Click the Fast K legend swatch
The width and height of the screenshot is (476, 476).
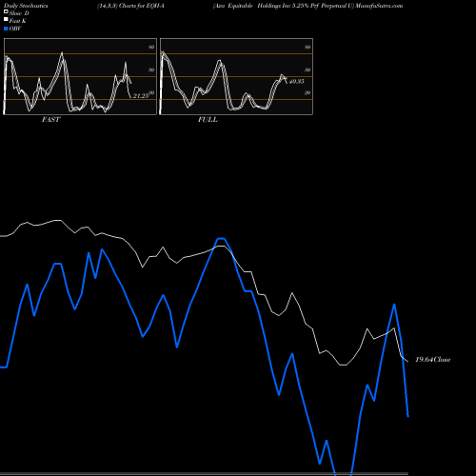(6, 20)
